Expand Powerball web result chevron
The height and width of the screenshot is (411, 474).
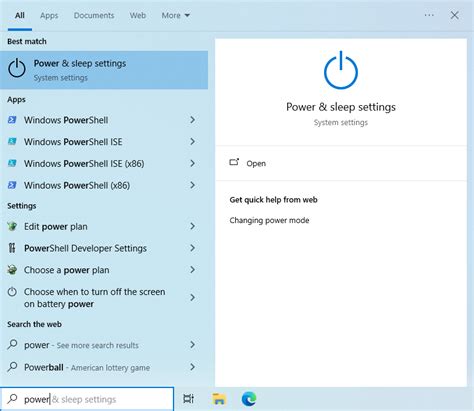coord(193,367)
